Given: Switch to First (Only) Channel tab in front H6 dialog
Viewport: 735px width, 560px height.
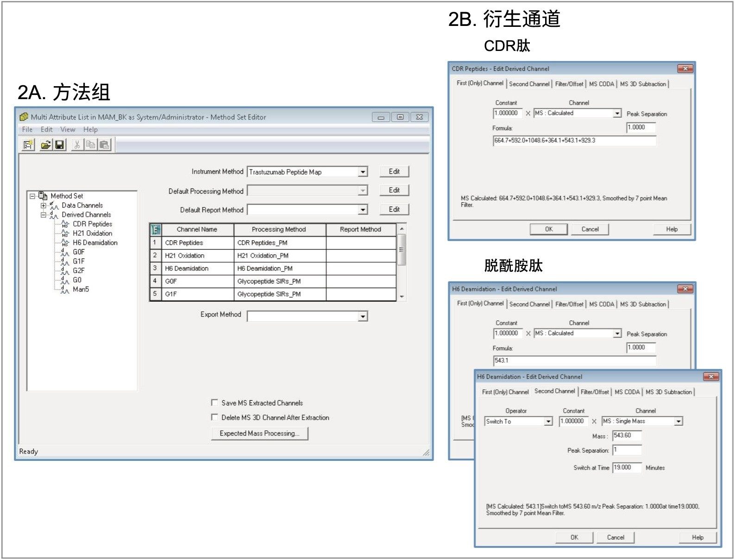Looking at the screenshot, I should pos(505,392).
